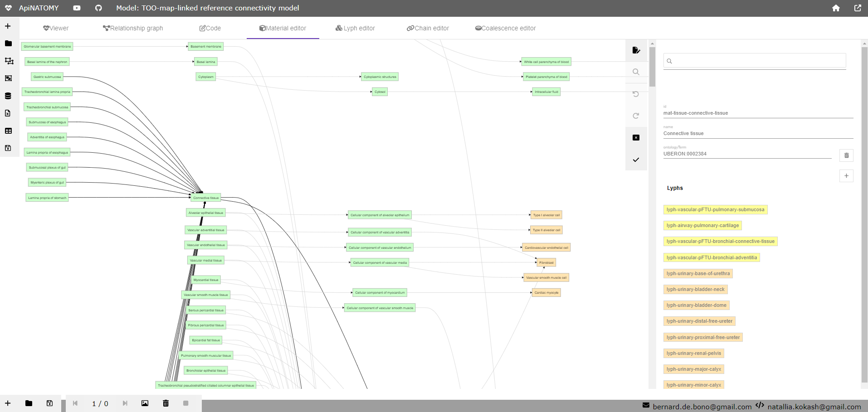Screen dimensions: 868x412
Task: Select the lyph-urinary-bladder-neck chip
Action: tap(695, 289)
